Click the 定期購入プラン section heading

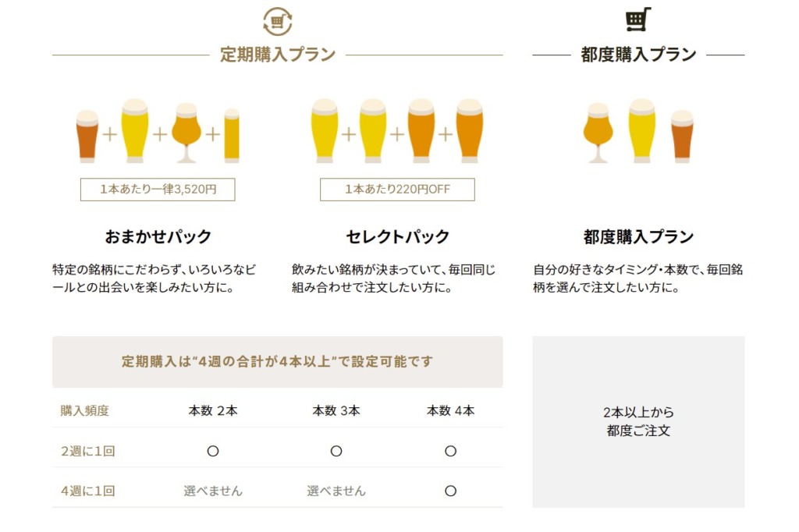point(278,55)
